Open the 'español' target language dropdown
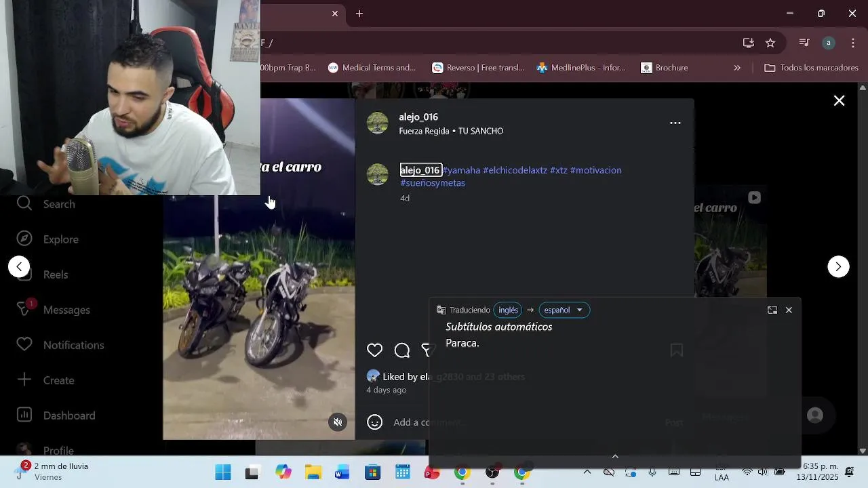 pos(564,310)
